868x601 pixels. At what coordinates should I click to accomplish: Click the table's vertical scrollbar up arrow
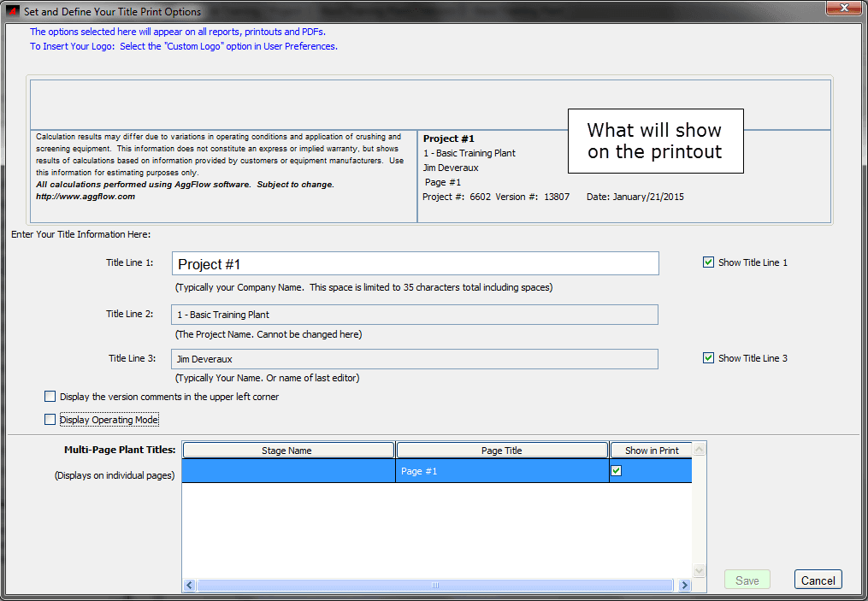pyautogui.click(x=699, y=449)
